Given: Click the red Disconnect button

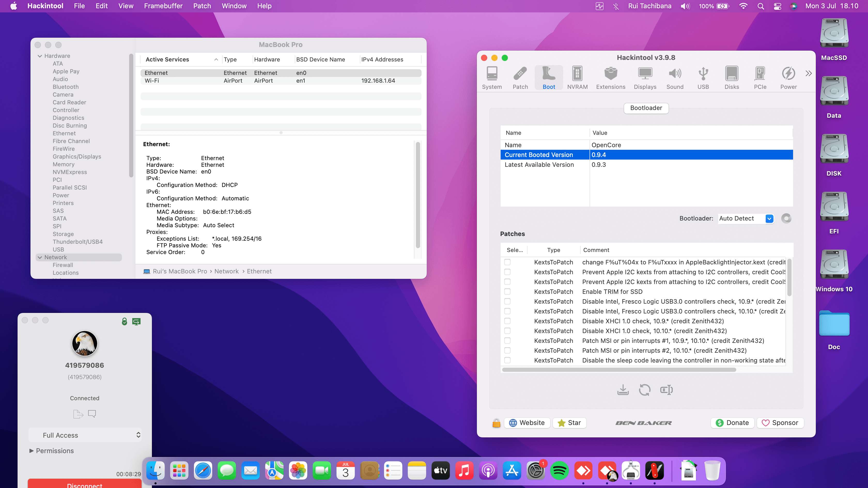Looking at the screenshot, I should pos(84,483).
